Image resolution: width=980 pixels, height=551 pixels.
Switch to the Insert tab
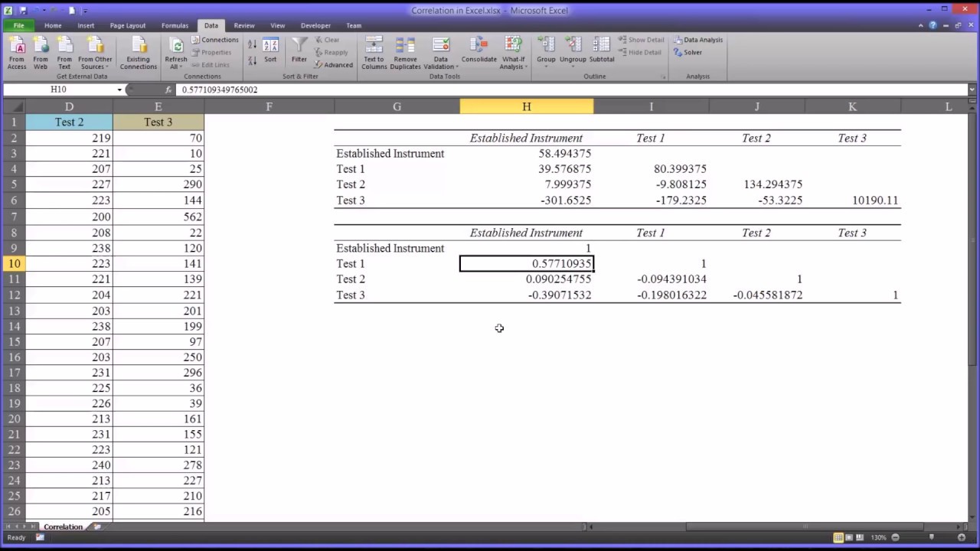click(86, 25)
